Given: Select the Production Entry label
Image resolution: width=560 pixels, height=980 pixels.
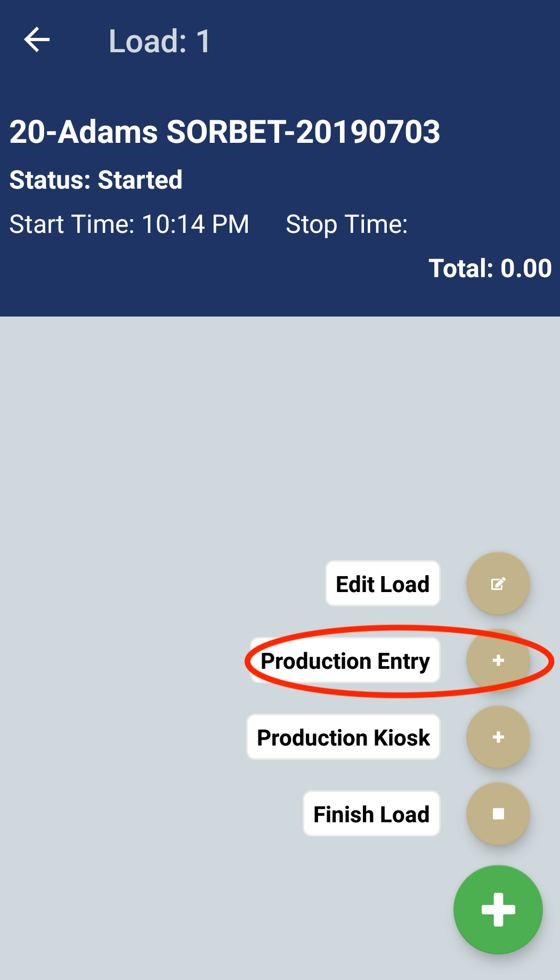Looking at the screenshot, I should 345,660.
